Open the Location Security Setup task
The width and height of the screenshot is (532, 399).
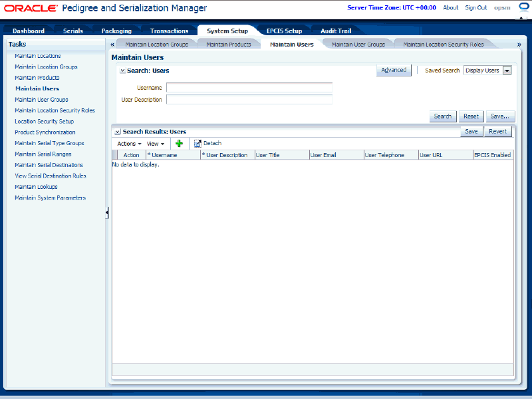point(44,122)
